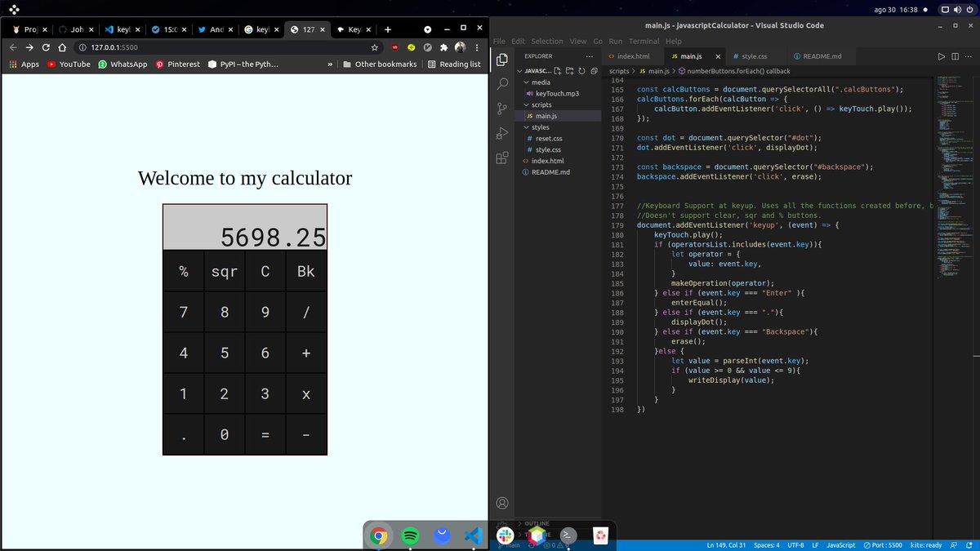
Task: Open reset.css in the Explorer
Action: click(548, 139)
